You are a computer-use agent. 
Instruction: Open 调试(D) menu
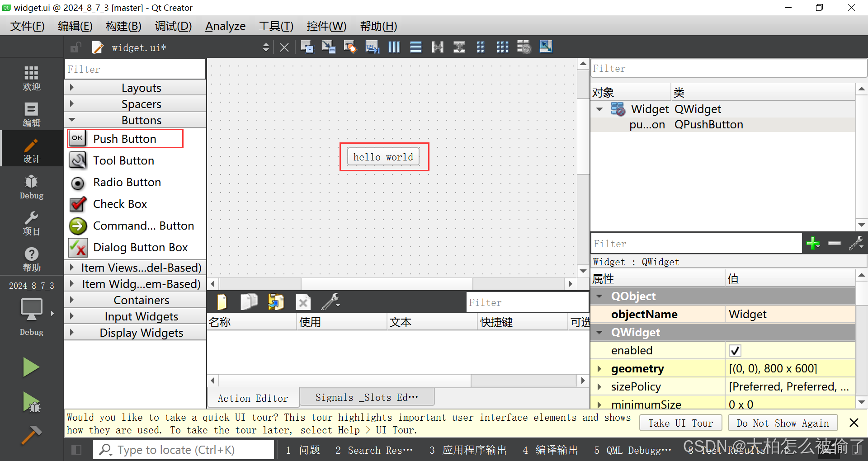(x=173, y=26)
